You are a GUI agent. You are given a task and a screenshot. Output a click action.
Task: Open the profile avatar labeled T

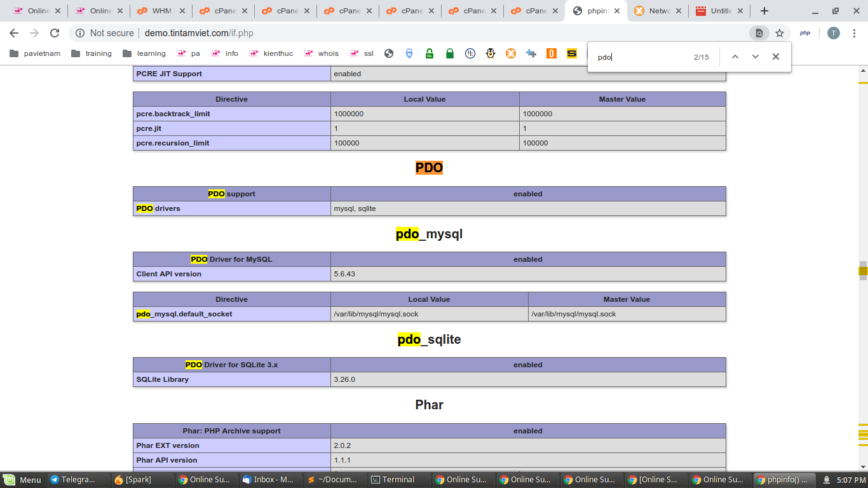coord(834,33)
